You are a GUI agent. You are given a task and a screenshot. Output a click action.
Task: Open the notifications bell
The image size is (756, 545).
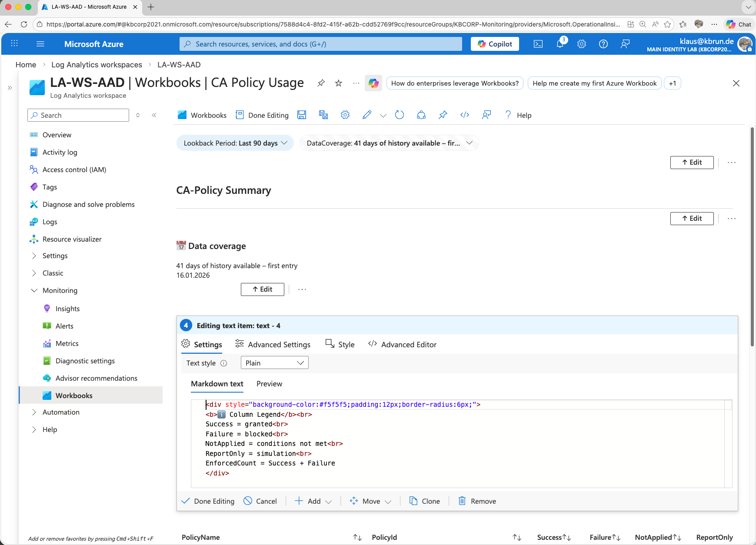click(x=560, y=44)
